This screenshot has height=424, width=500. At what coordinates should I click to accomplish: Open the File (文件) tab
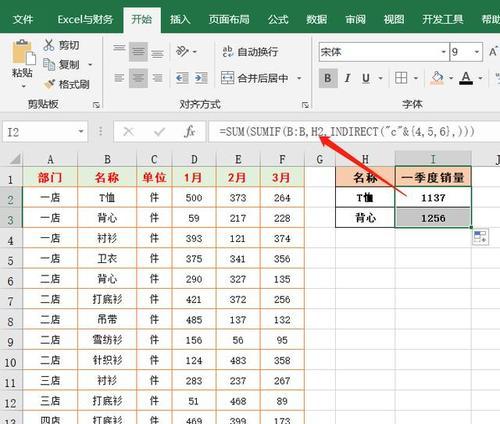coord(23,19)
